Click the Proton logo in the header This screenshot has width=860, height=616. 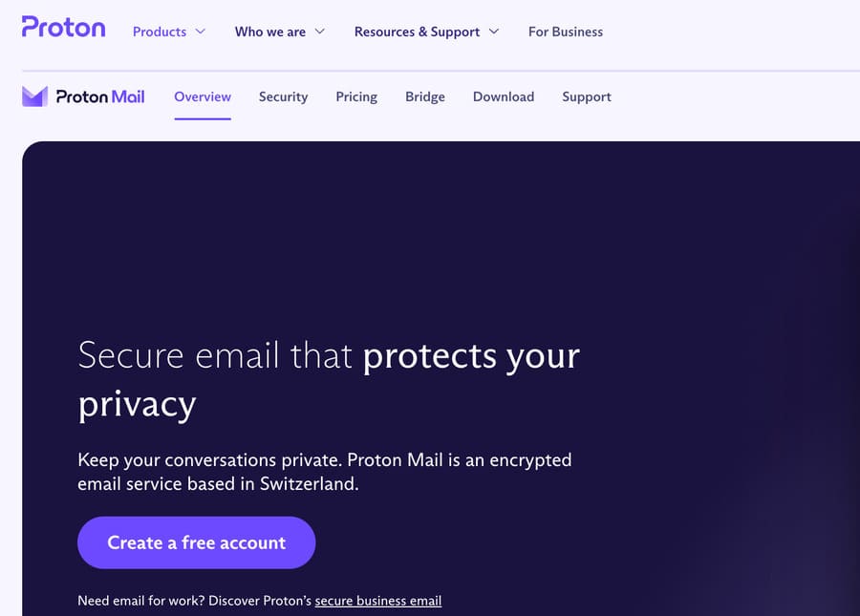(x=63, y=28)
